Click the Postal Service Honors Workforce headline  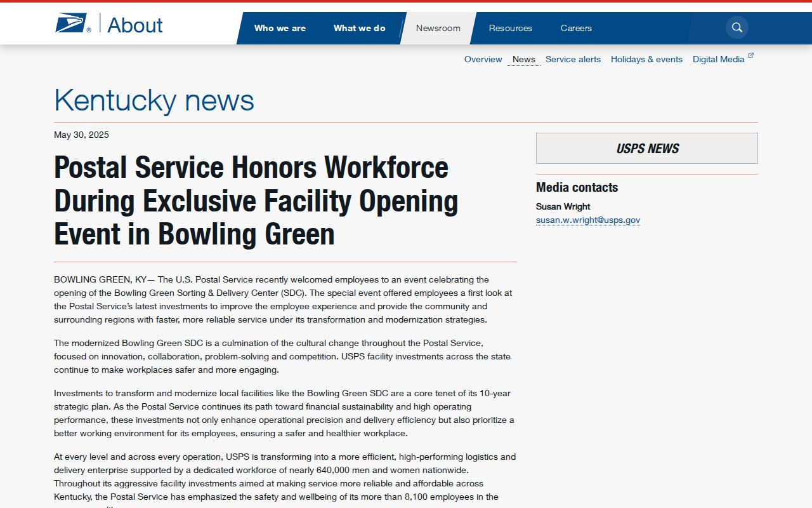256,201
